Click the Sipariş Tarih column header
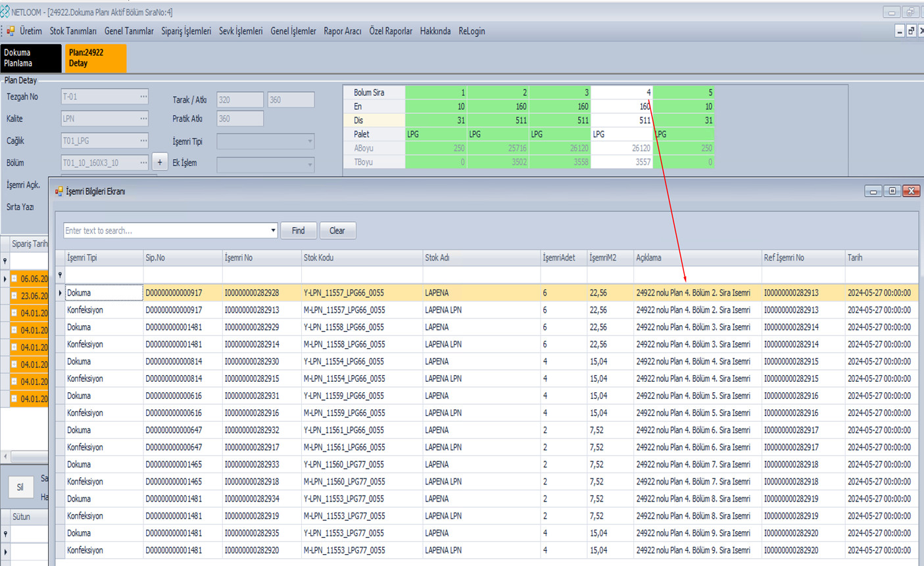Viewport: 924px width, 566px height. 29,244
